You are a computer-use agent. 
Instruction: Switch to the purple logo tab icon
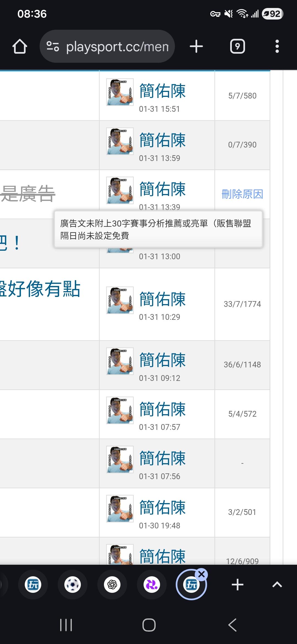152,585
